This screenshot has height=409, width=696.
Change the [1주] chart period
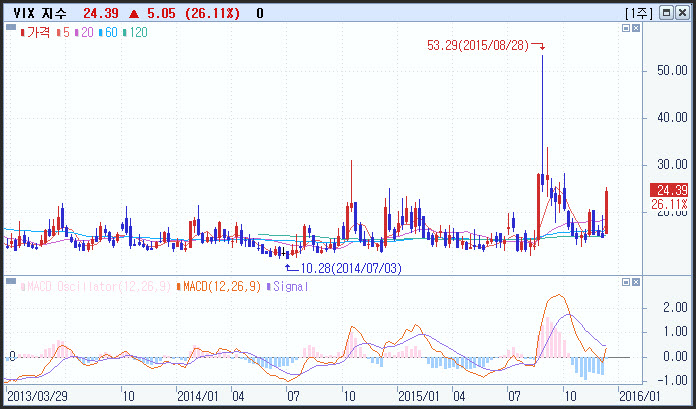(x=639, y=13)
